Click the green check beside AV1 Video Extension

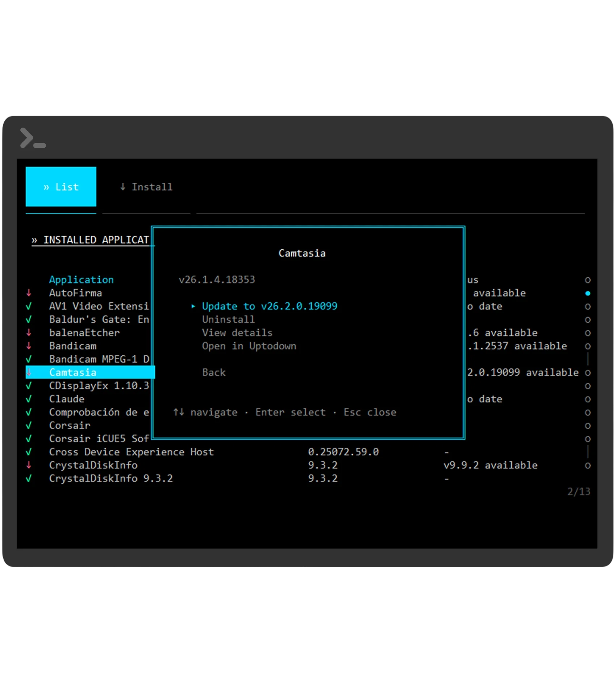29,306
